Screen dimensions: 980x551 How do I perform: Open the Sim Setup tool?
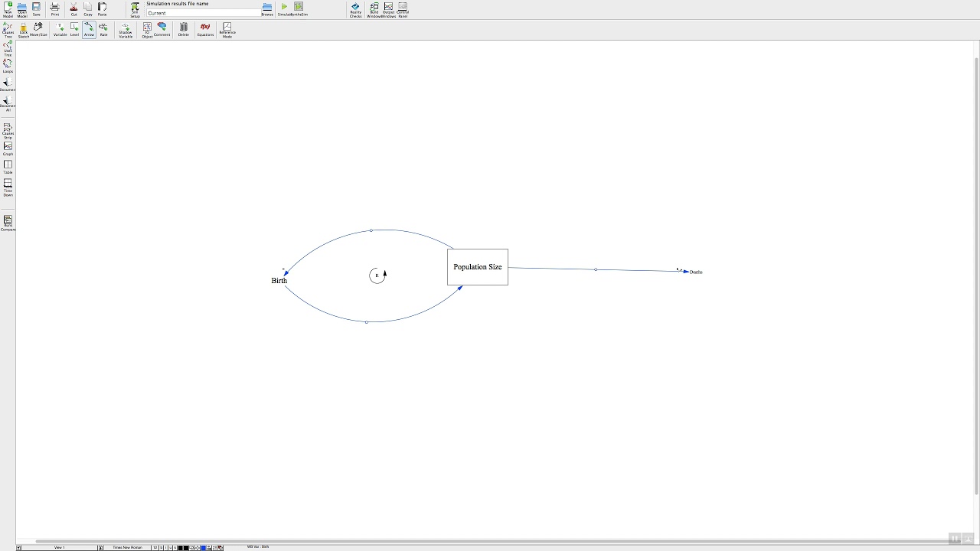coord(135,9)
